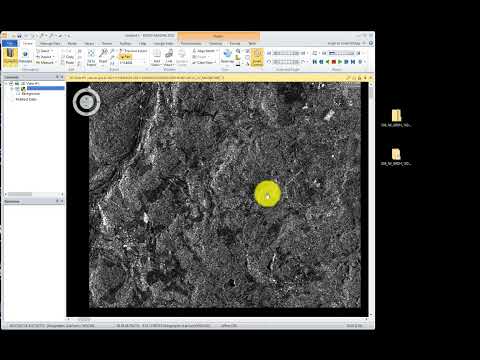
Task: Open the map scale combo box
Action: click(x=133, y=62)
